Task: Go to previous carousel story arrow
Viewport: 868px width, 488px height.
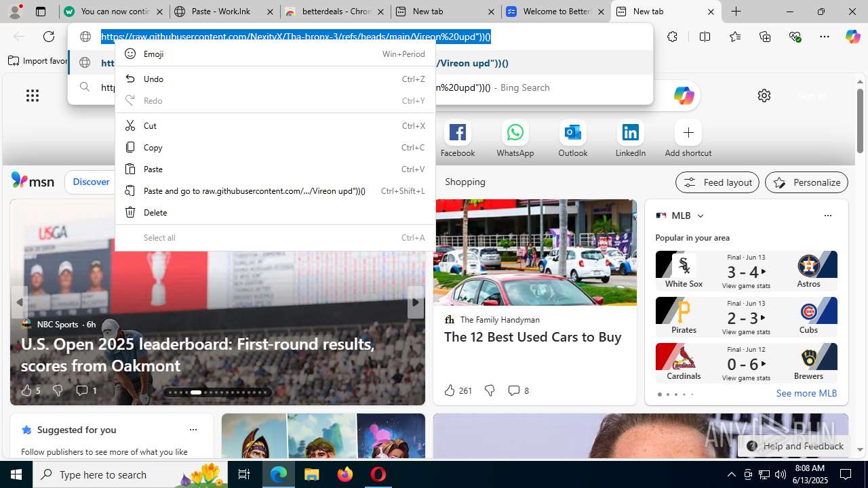Action: click(x=20, y=302)
